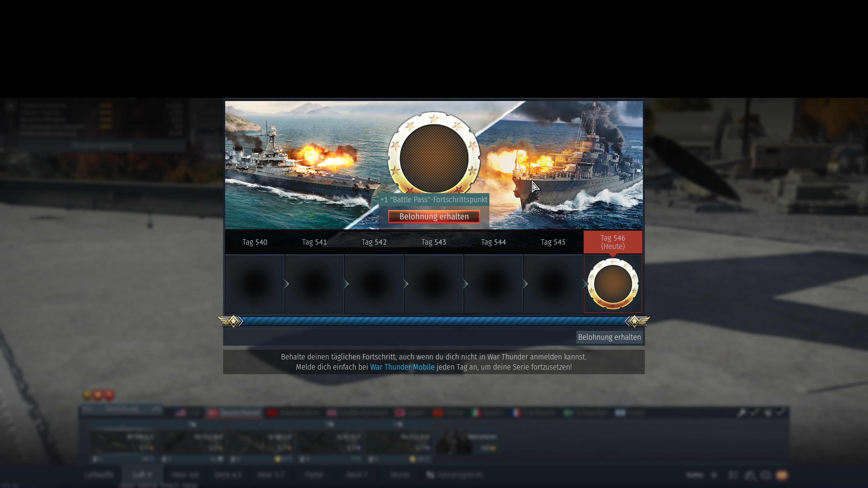This screenshot has height=488, width=868.
Task: Open the War Thunder Mobile link
Action: click(x=402, y=367)
